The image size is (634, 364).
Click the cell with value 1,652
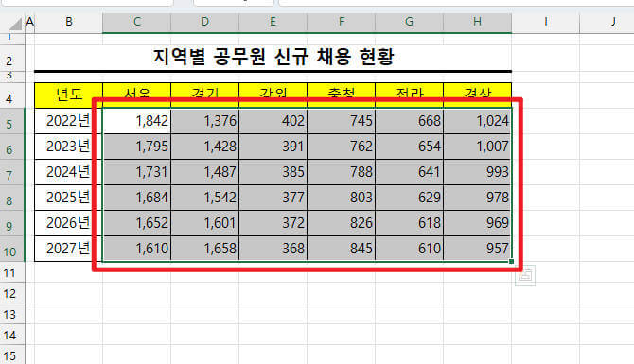coord(136,223)
